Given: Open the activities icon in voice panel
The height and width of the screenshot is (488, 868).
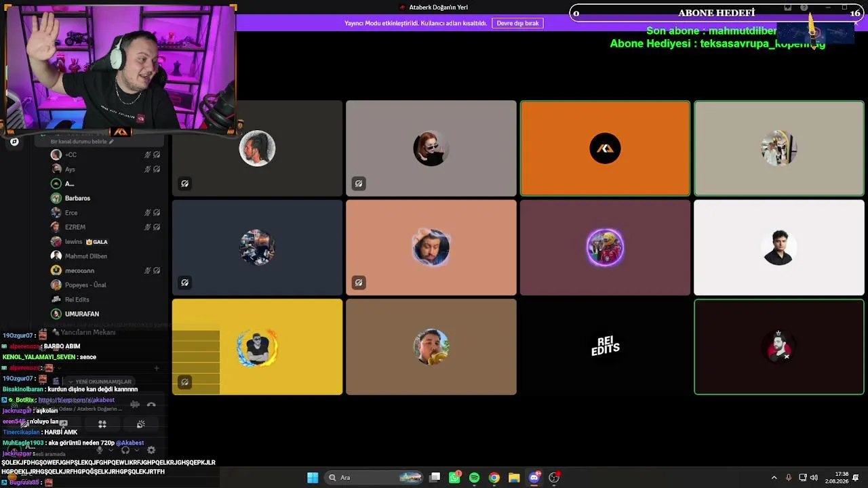Looking at the screenshot, I should [x=102, y=424].
